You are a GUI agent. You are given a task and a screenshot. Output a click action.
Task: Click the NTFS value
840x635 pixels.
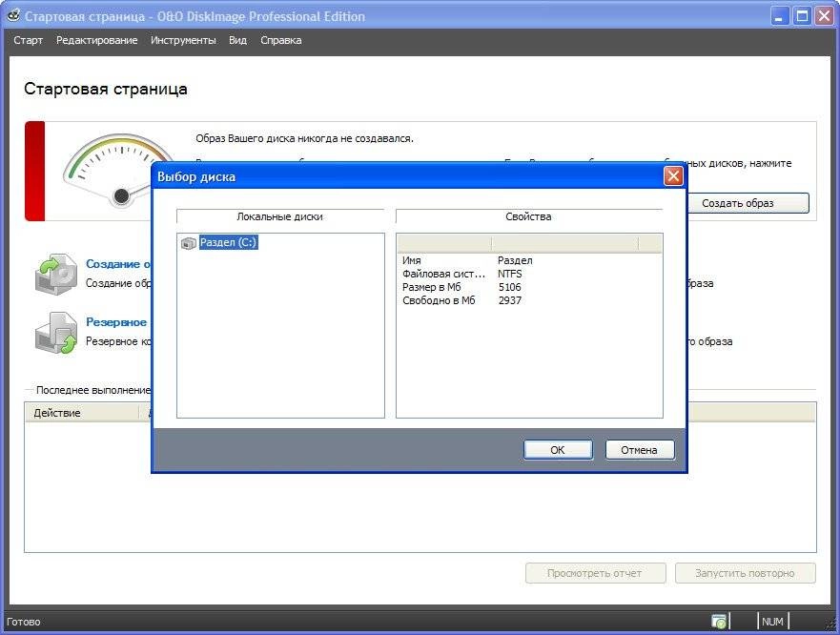pyautogui.click(x=509, y=274)
